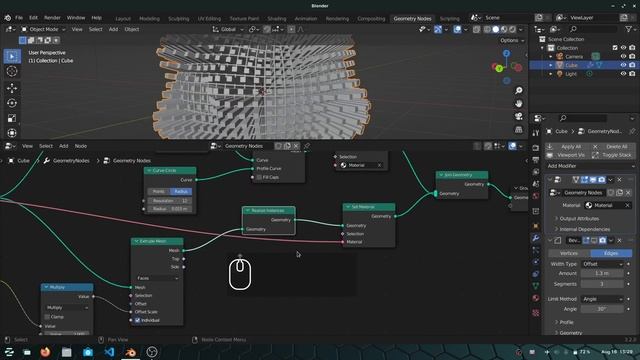Click the outliner filter funnel icon
640x360 pixels.
pyautogui.click(x=629, y=29)
